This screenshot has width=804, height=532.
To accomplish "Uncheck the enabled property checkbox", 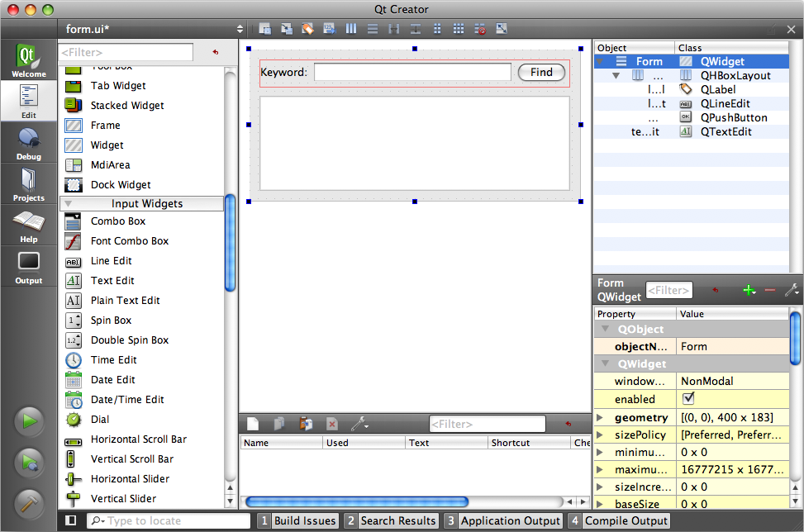I will point(687,399).
